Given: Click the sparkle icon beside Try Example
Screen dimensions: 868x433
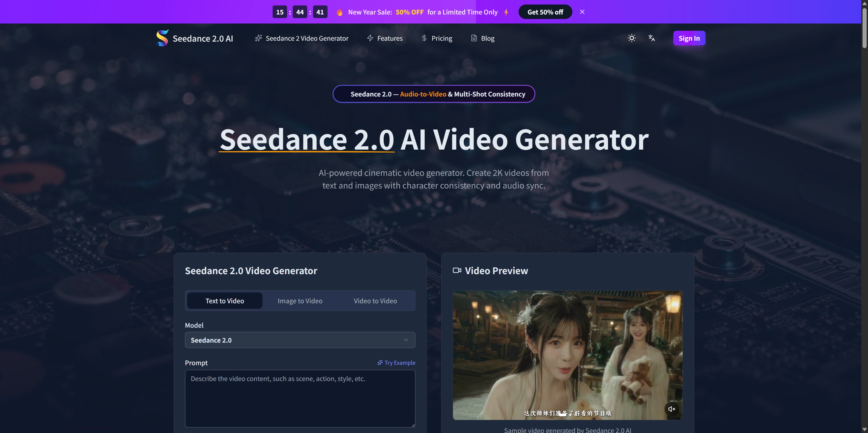Looking at the screenshot, I should (380, 362).
